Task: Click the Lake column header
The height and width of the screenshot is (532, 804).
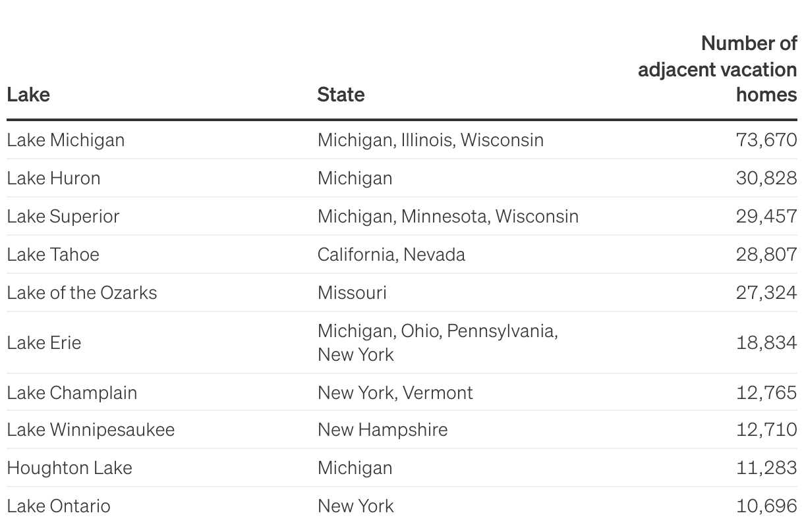Action: coord(28,94)
